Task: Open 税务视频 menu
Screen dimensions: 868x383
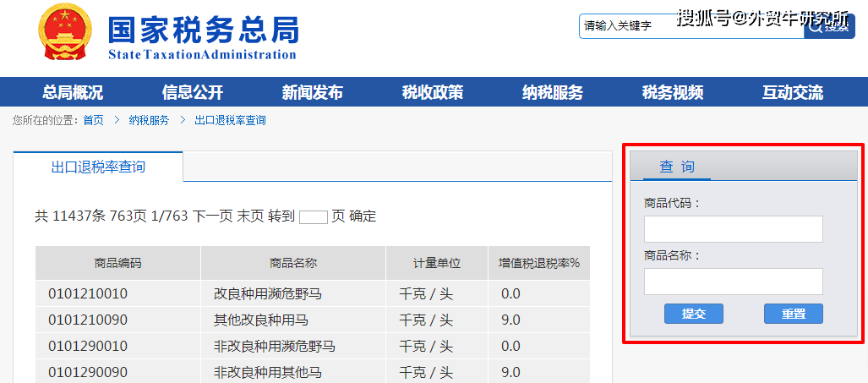Action: [673, 92]
